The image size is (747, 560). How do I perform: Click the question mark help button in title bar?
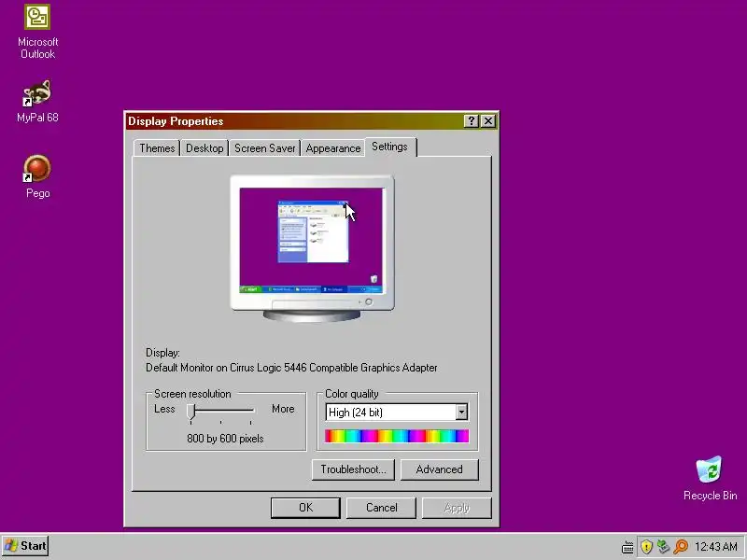tap(471, 121)
